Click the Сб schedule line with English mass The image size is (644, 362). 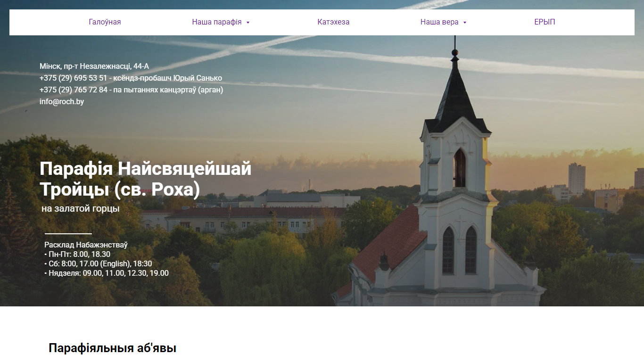98,264
